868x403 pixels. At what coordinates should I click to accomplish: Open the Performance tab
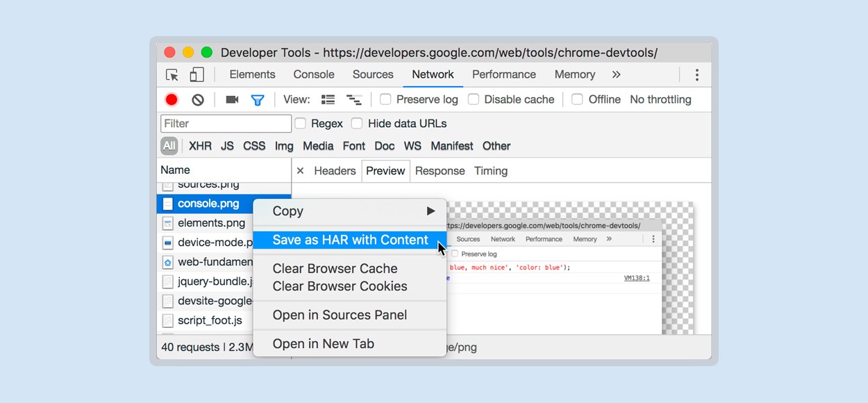click(x=504, y=74)
